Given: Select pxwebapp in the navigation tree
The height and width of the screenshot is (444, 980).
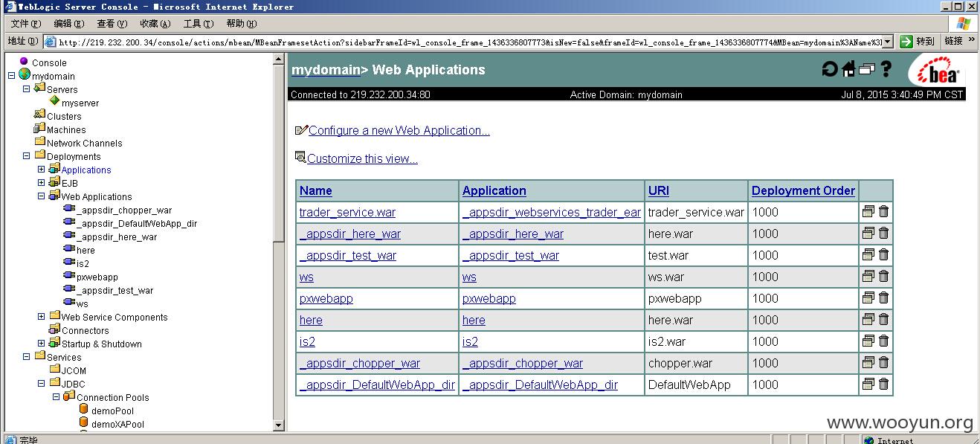Looking at the screenshot, I should [97, 277].
